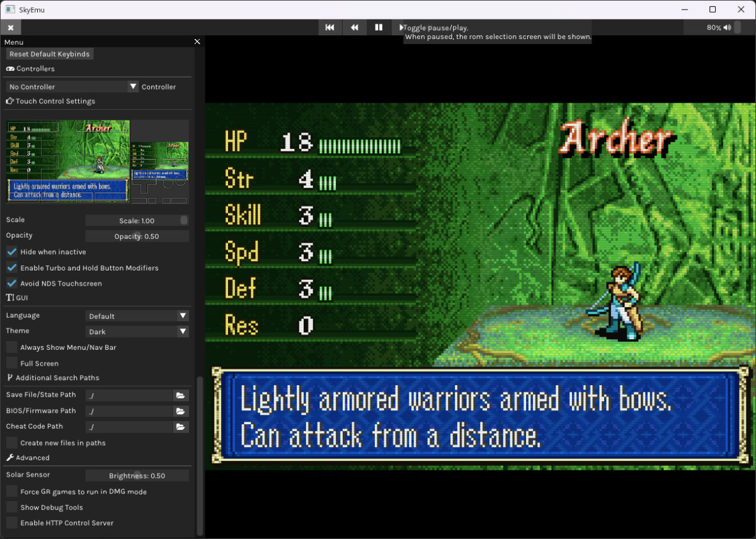756x539 pixels.
Task: Click the Touch Control Settings heading
Action: 55,101
